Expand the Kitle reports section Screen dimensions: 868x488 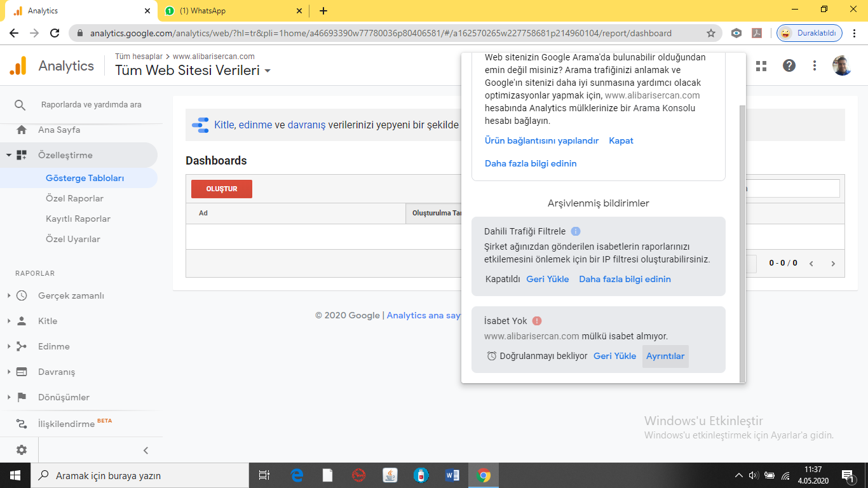[9, 321]
